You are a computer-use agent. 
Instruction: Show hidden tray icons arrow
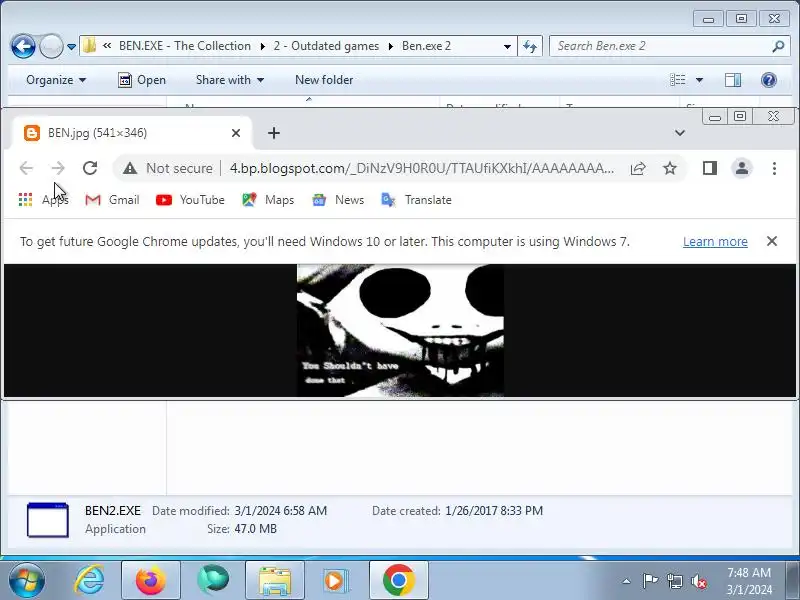point(626,581)
